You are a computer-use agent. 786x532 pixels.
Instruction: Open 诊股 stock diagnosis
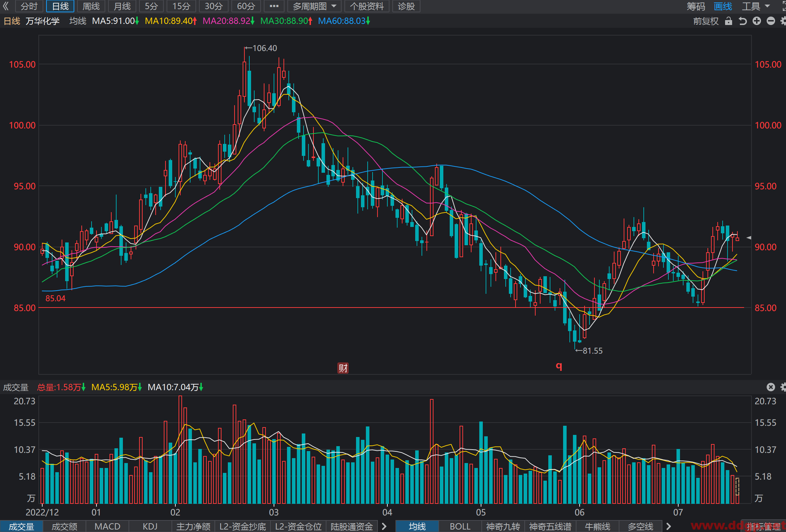[x=406, y=6]
